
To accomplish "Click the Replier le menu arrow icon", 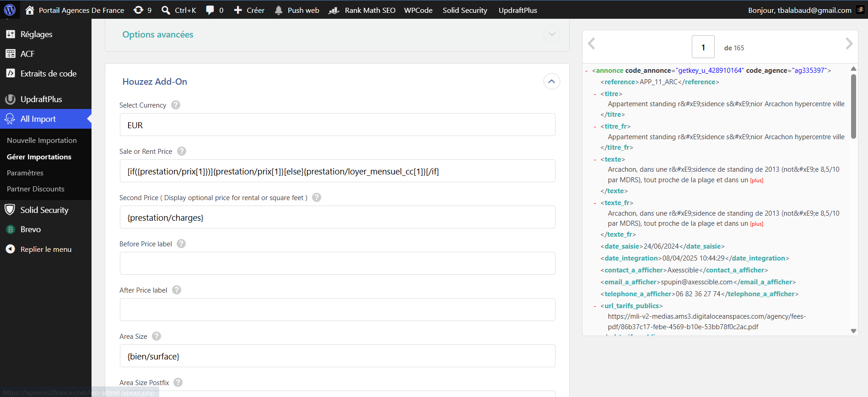I will [x=11, y=249].
